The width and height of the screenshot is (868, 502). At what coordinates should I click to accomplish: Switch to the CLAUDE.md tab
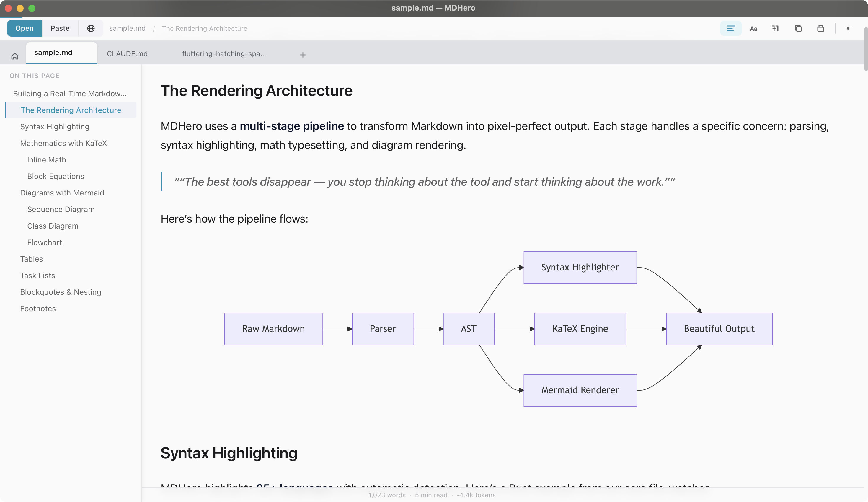[x=127, y=54]
